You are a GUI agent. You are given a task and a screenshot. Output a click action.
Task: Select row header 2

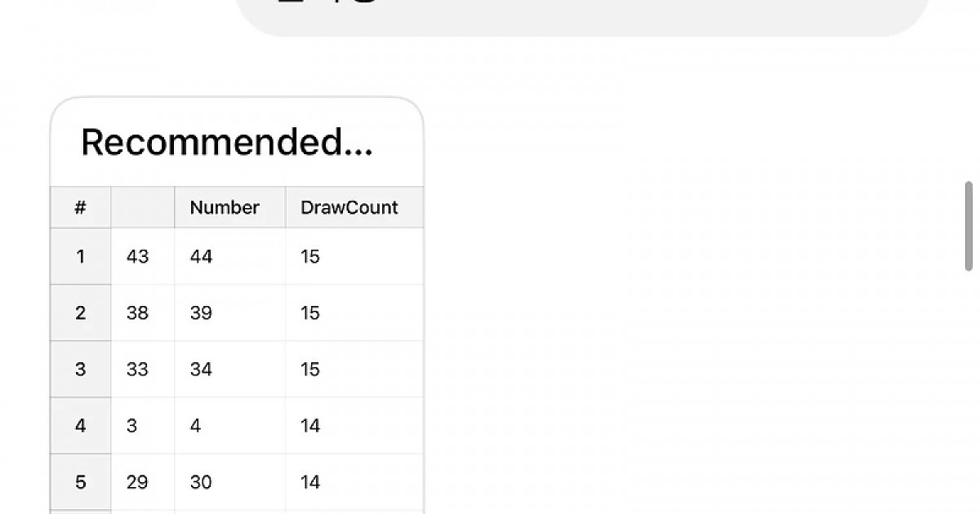tap(80, 313)
